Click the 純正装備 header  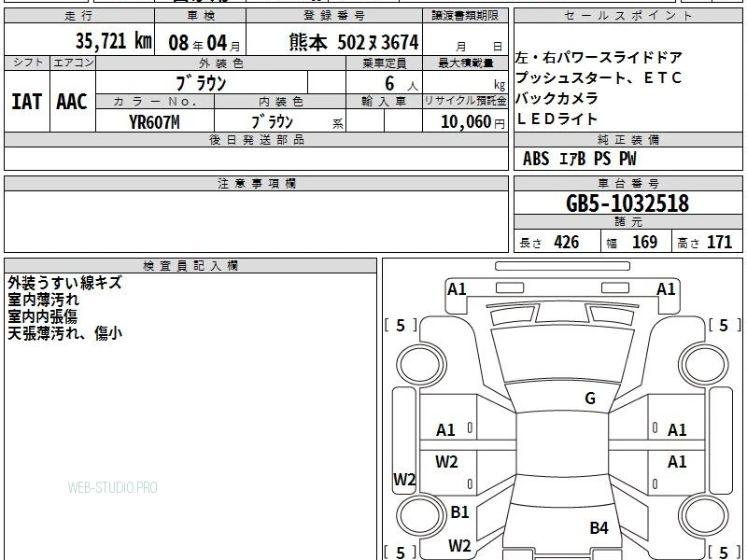tap(627, 139)
